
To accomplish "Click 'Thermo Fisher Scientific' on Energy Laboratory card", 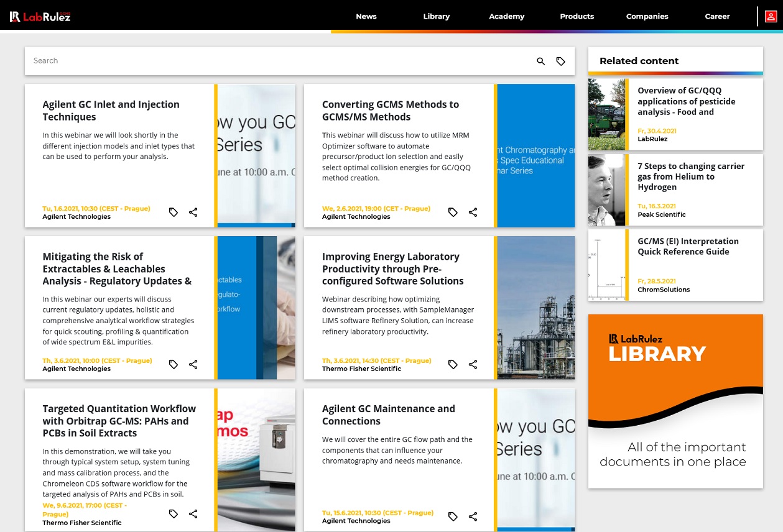I will tap(361, 369).
